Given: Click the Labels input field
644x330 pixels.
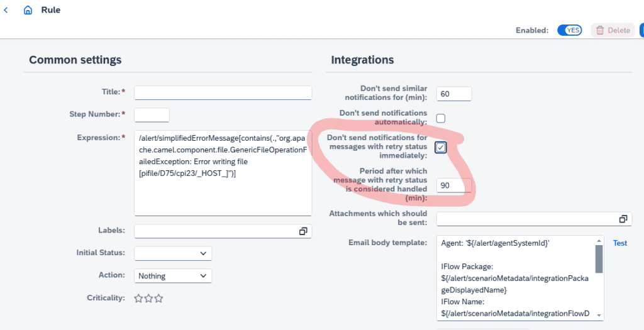Looking at the screenshot, I should [x=223, y=231].
